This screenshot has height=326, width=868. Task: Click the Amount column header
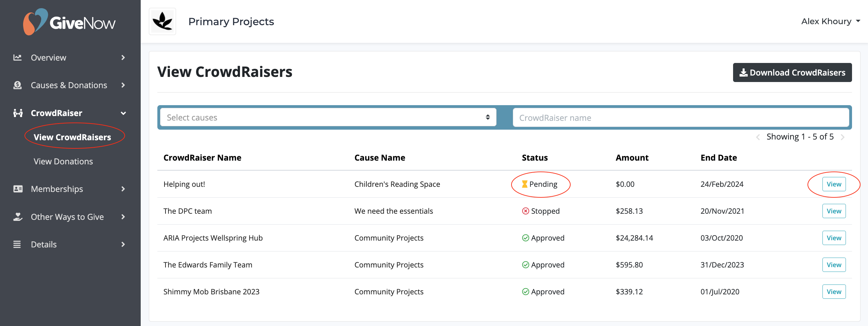pyautogui.click(x=632, y=158)
